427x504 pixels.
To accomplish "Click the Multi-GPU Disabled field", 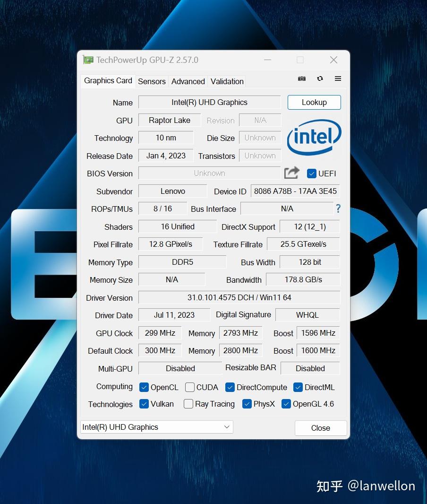I will (x=180, y=368).
